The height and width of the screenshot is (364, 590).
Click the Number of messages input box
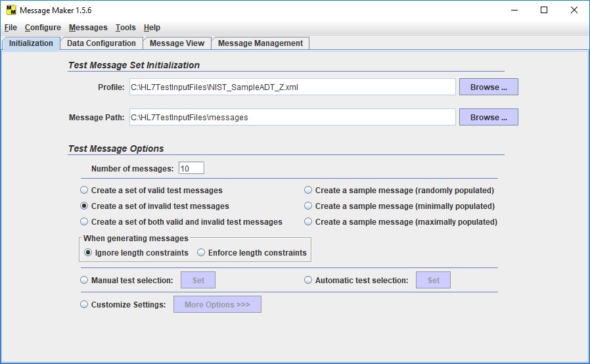coord(191,168)
